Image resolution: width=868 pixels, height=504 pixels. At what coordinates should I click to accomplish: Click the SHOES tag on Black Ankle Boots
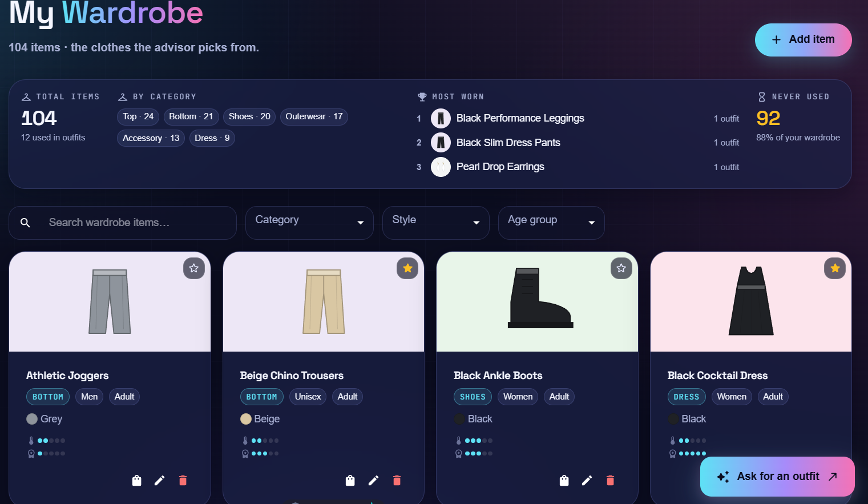pyautogui.click(x=473, y=397)
